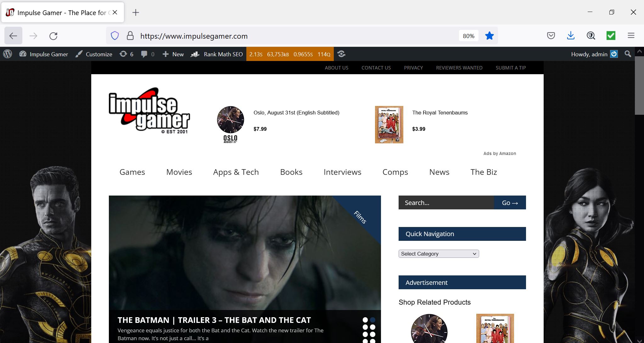Click the Impulse Gamer logo
Viewport: 644px width, 343px height.
coord(149,111)
